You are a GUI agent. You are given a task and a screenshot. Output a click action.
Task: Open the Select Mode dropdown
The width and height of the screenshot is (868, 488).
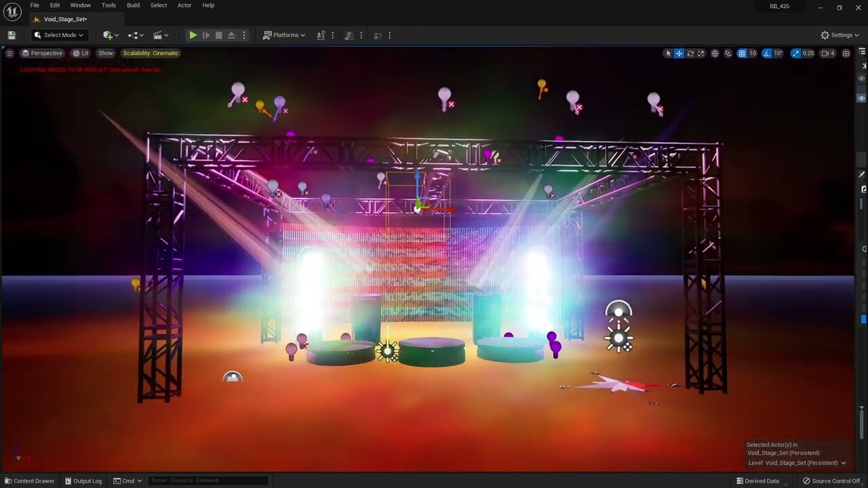click(x=59, y=35)
